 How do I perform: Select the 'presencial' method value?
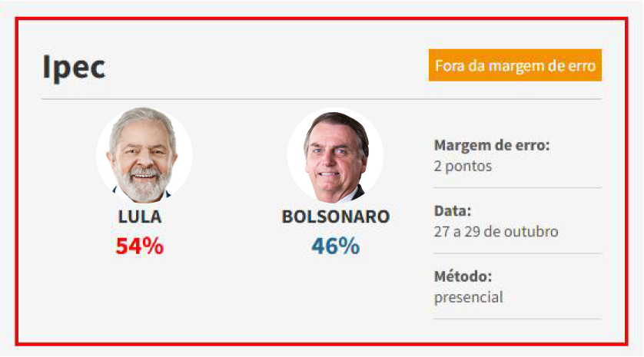[468, 296]
